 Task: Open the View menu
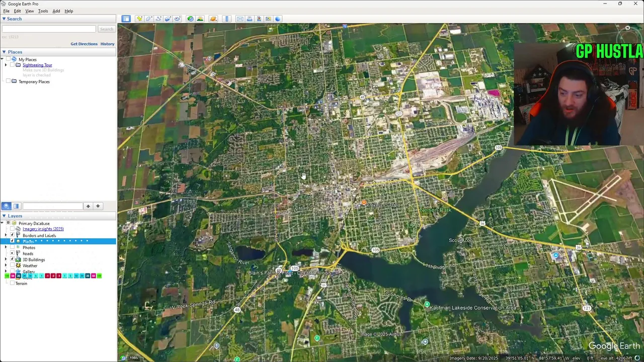point(30,11)
